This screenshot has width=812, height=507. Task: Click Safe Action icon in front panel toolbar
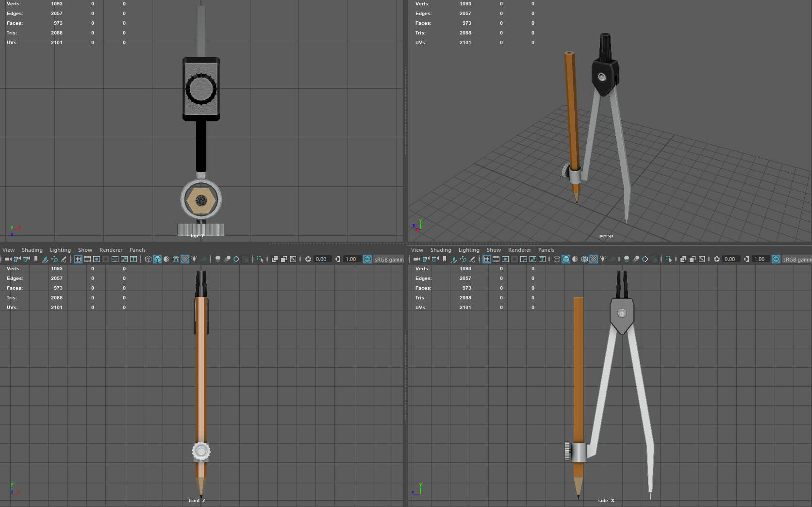(x=124, y=259)
